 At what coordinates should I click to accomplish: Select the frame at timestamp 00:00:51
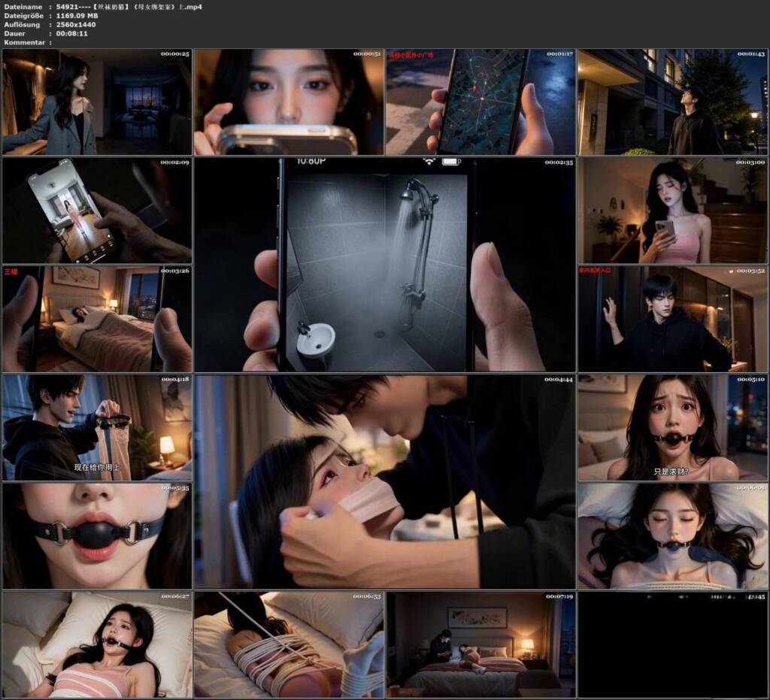pyautogui.click(x=289, y=102)
